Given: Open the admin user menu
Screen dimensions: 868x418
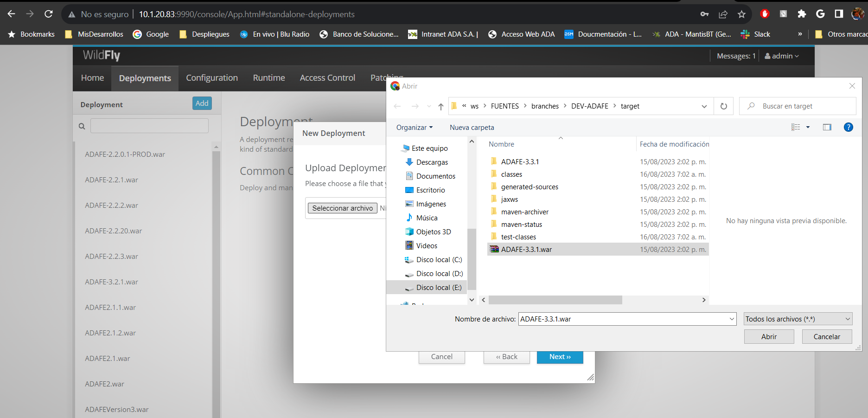Looking at the screenshot, I should 782,56.
